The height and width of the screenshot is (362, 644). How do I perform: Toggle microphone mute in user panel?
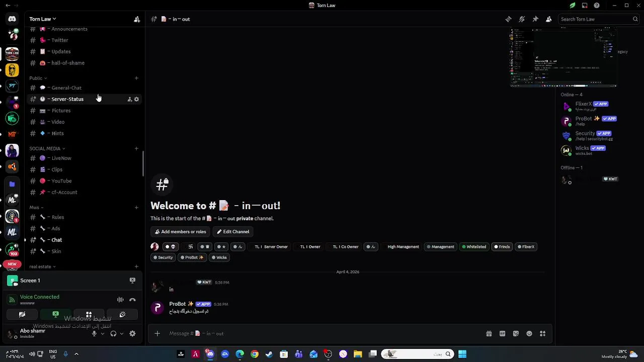[x=94, y=334]
